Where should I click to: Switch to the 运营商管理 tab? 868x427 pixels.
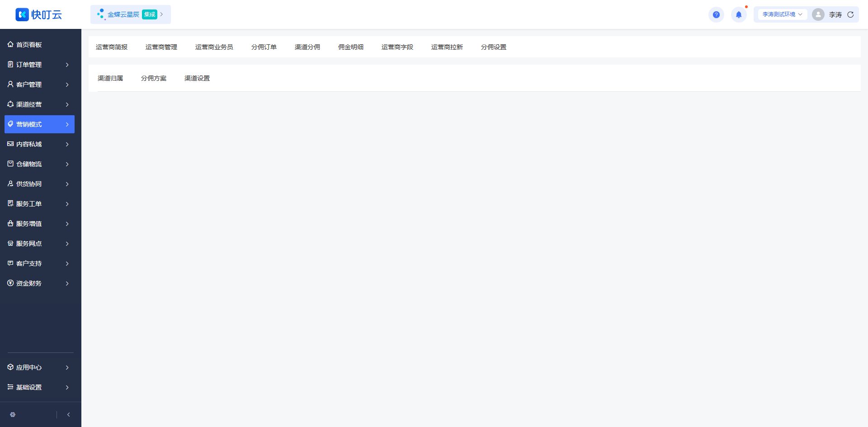pyautogui.click(x=161, y=47)
